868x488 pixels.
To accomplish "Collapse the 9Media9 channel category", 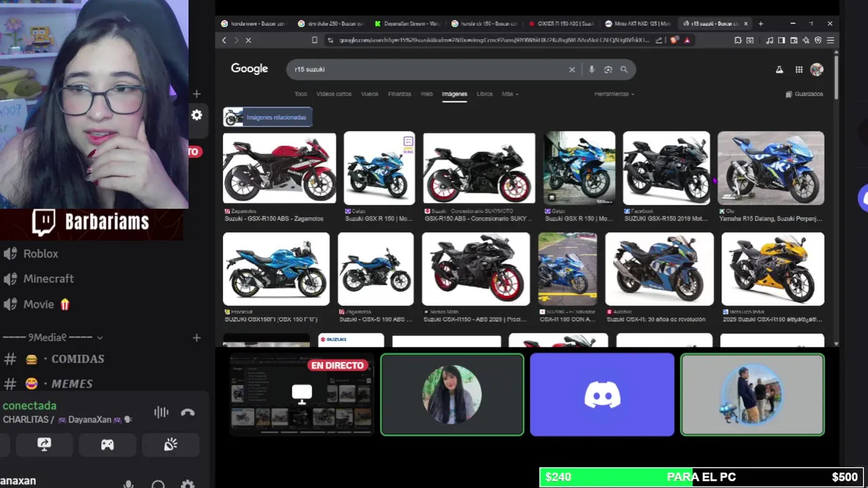I will pos(53,338).
